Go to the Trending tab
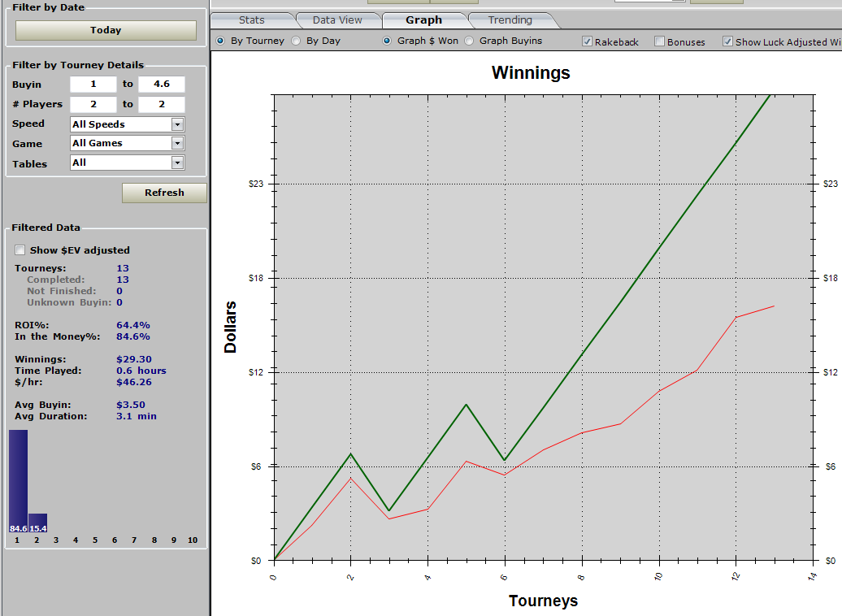 point(510,20)
